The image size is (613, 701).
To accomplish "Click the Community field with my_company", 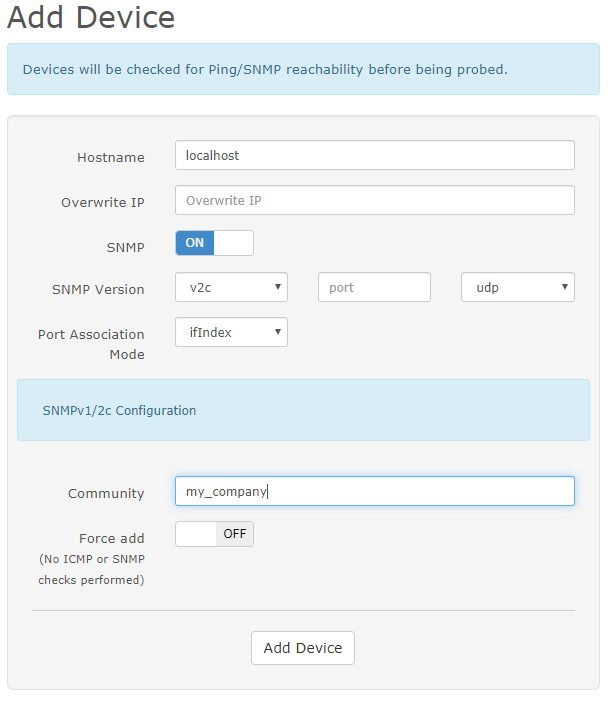I will pos(375,491).
